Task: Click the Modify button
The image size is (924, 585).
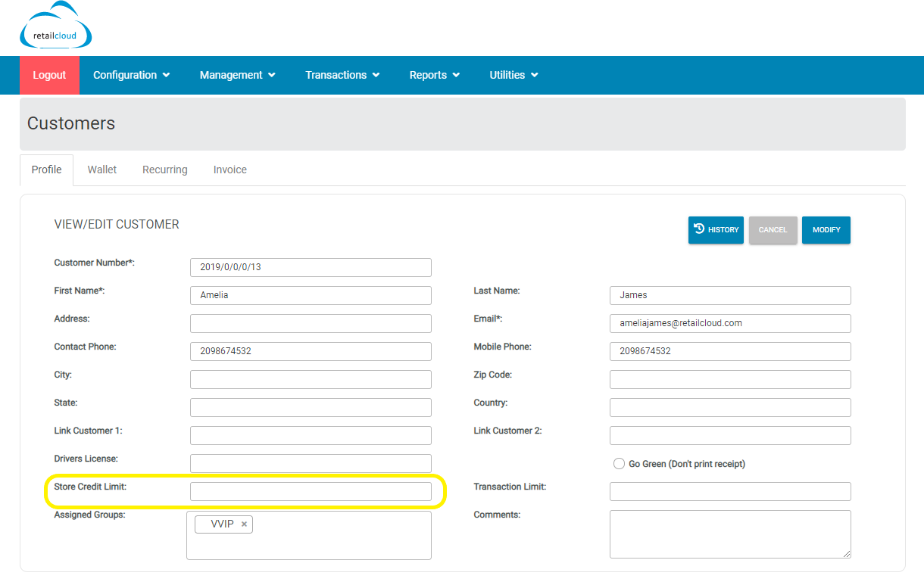Action: [x=826, y=230]
